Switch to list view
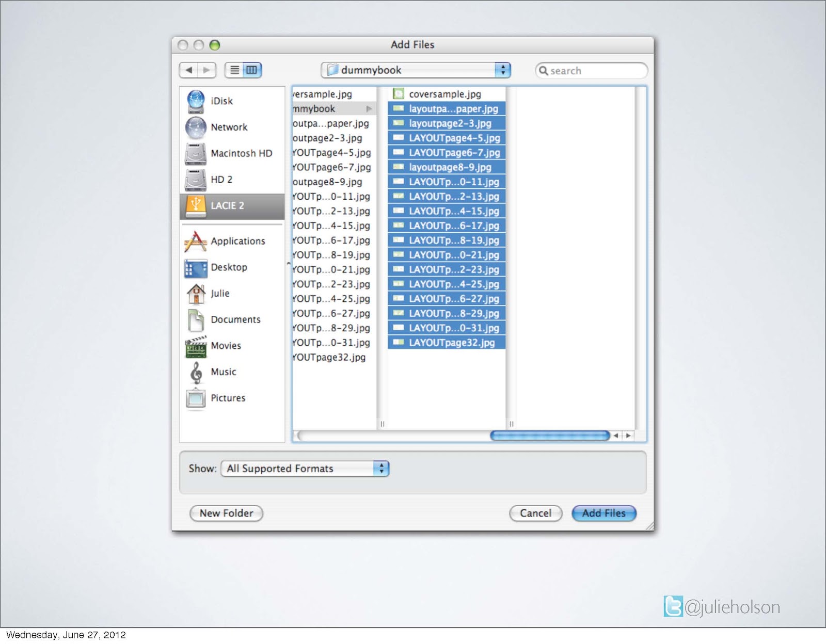 tap(234, 70)
